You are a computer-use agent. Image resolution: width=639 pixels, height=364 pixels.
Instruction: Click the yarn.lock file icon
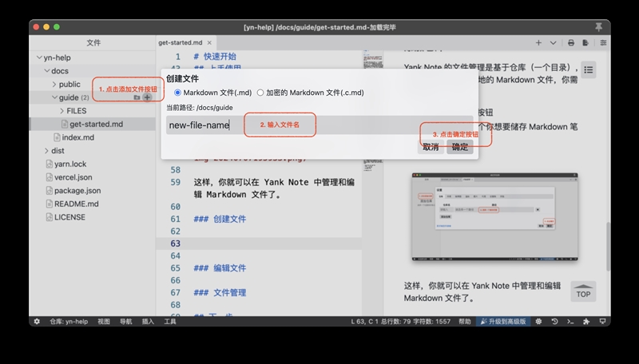[x=50, y=164]
